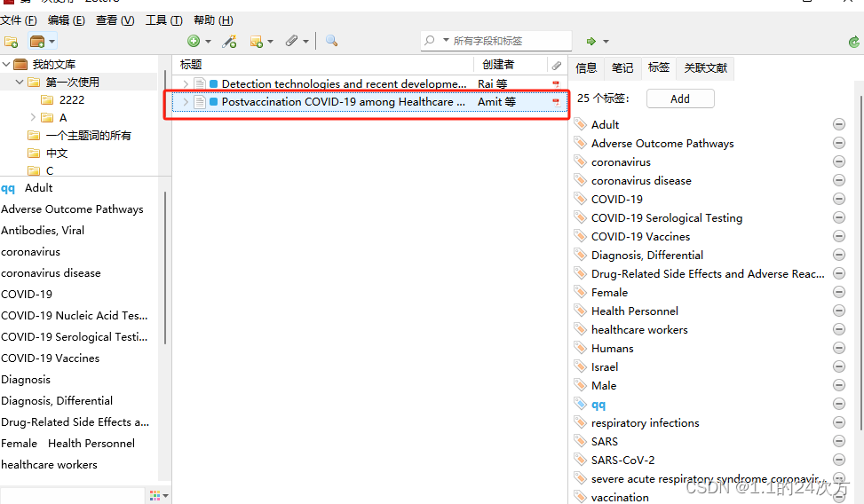
Task: Remove the Adverse Outcome Pathways tag
Action: (x=838, y=143)
